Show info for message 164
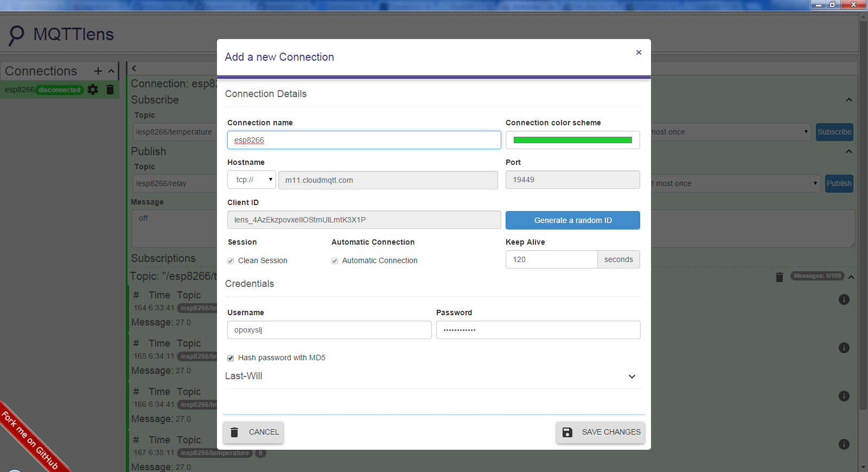Screen dimensions: 868x472 [844, 299]
